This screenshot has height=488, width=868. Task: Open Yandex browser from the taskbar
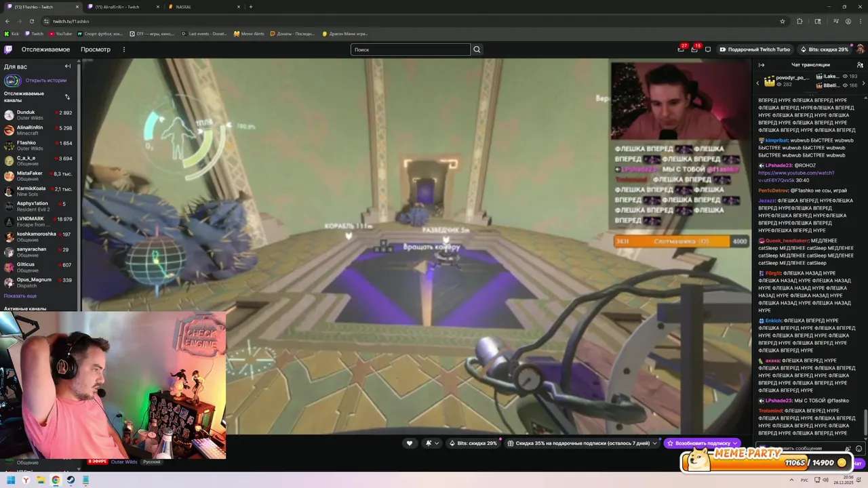pos(26,480)
